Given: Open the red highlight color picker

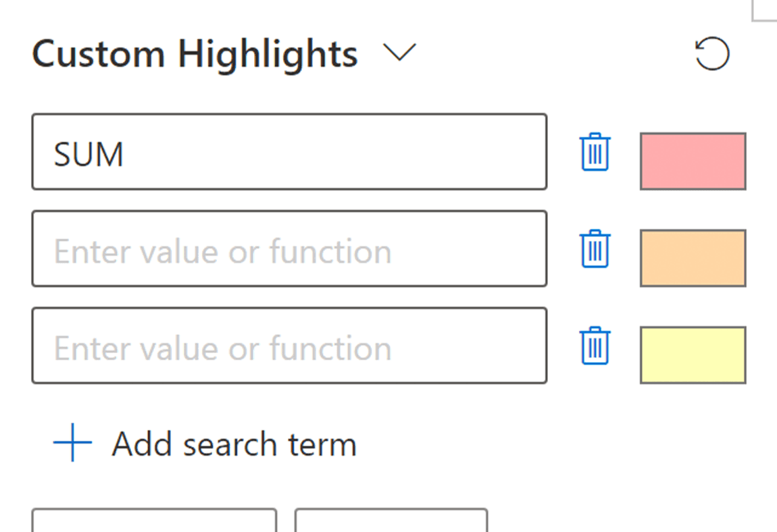Looking at the screenshot, I should coord(693,161).
